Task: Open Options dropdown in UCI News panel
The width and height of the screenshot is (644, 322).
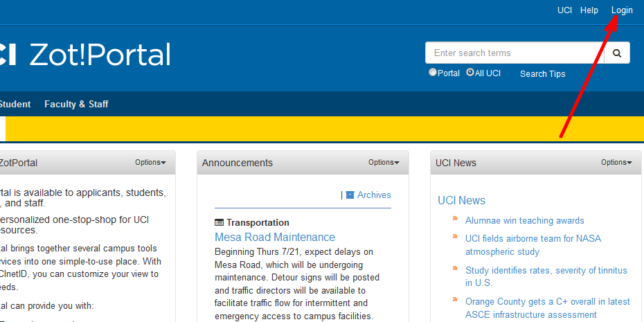Action: pyautogui.click(x=617, y=162)
